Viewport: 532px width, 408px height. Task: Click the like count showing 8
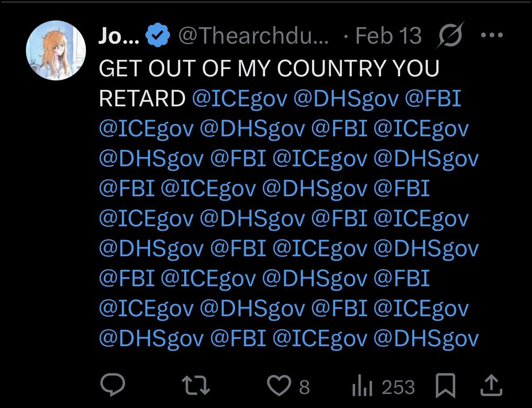(x=304, y=387)
